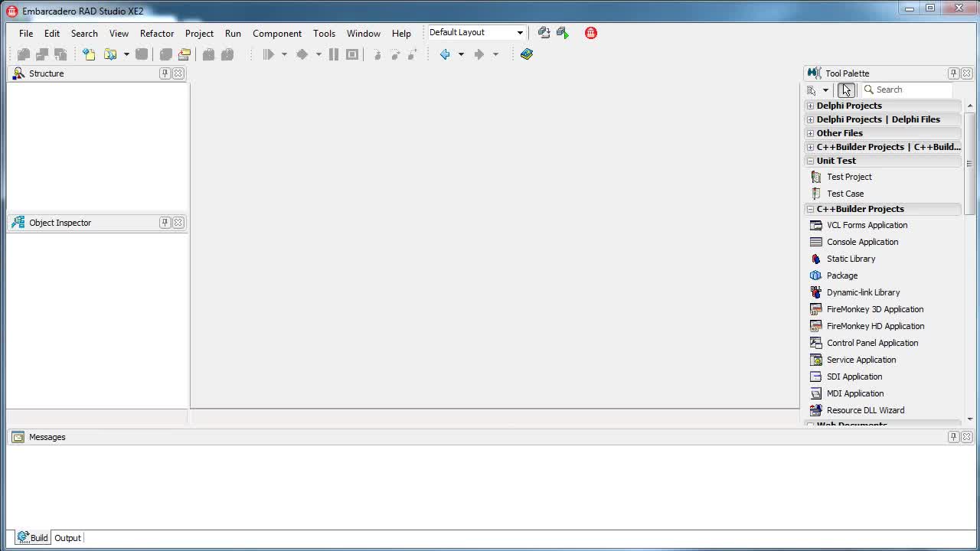Click the Tool Palette filter button
This screenshot has width=980, height=551.
coord(846,90)
